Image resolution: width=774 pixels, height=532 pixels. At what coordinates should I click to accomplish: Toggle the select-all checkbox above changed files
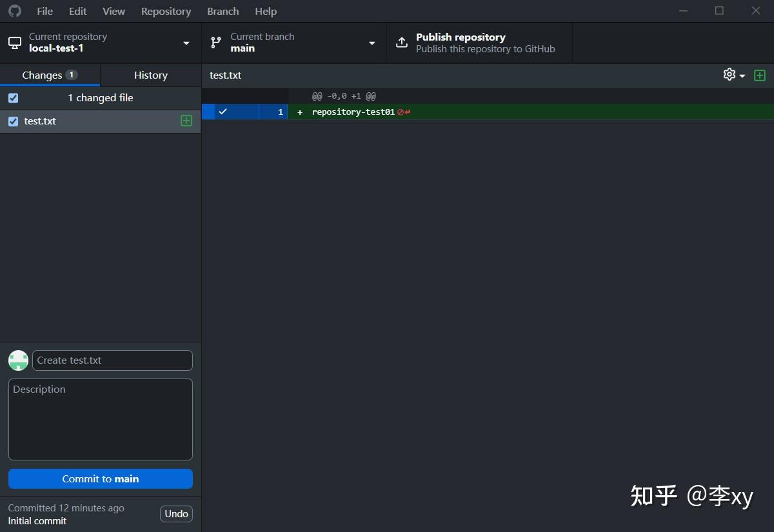pyautogui.click(x=14, y=97)
